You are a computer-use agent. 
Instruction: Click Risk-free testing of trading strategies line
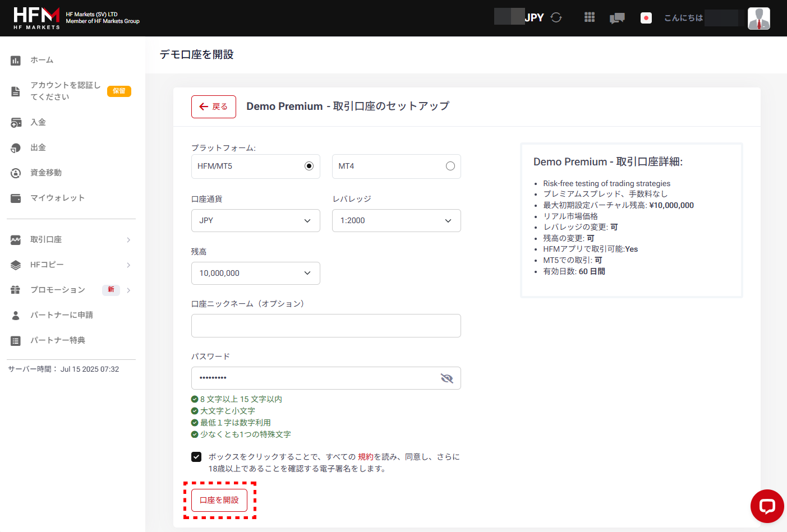(x=607, y=183)
